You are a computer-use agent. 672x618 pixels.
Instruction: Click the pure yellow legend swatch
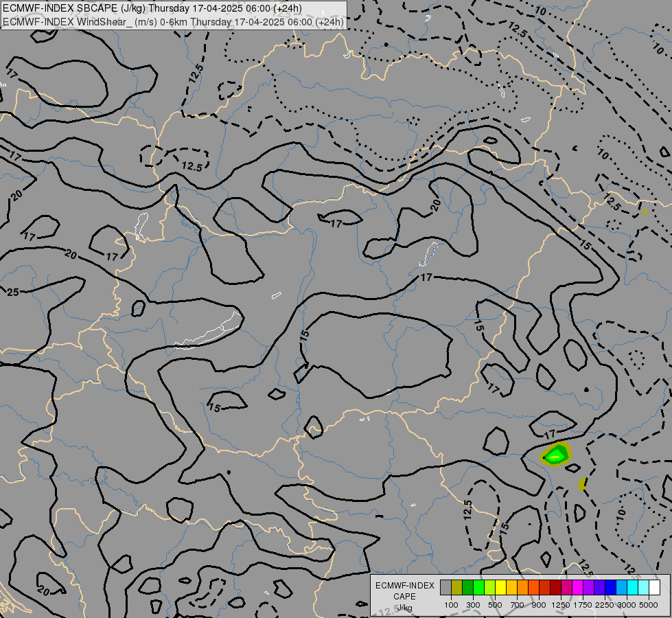(500, 588)
